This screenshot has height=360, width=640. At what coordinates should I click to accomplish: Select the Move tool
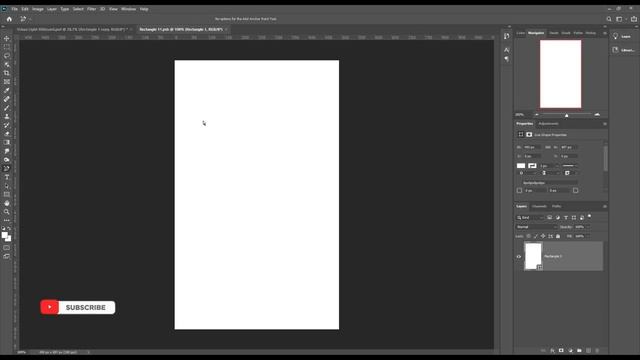coord(7,38)
